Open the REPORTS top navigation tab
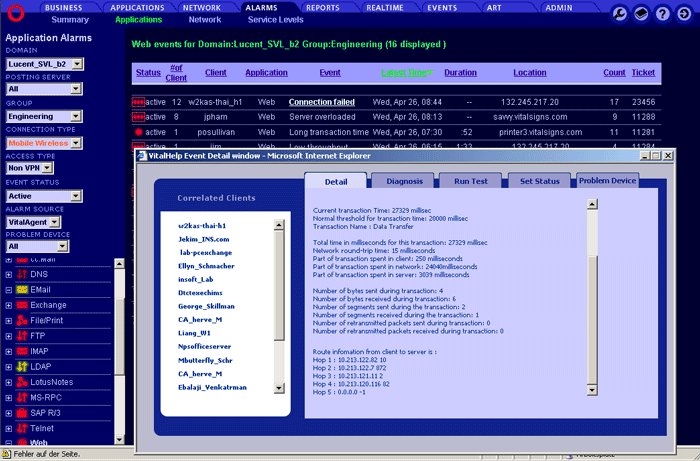The height and width of the screenshot is (461, 700). 322,8
